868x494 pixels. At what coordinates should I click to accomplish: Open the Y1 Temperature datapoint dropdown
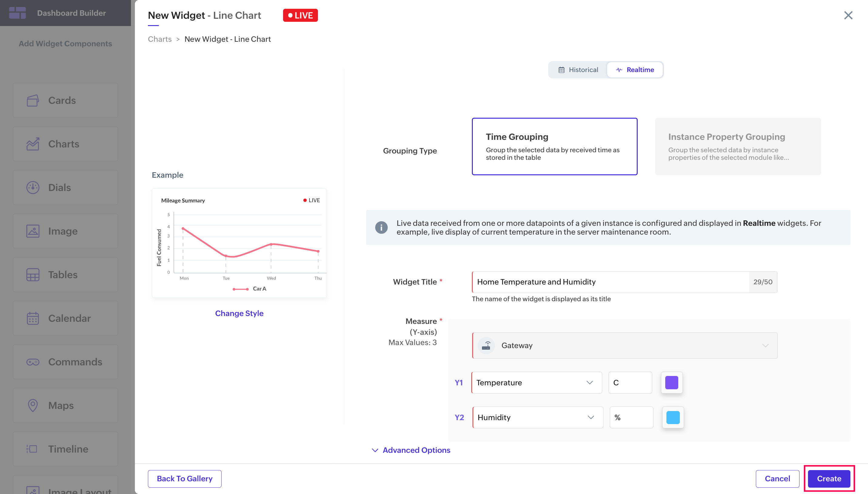tap(536, 383)
